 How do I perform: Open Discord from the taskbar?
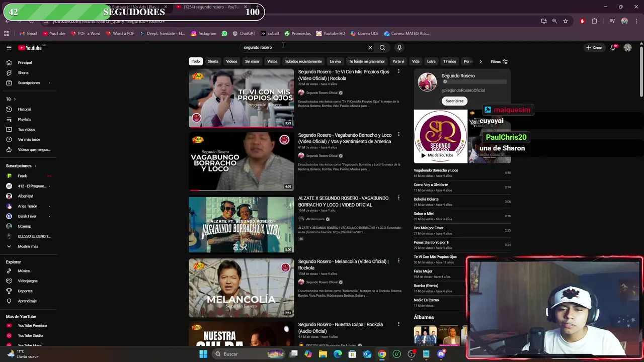tap(441, 354)
